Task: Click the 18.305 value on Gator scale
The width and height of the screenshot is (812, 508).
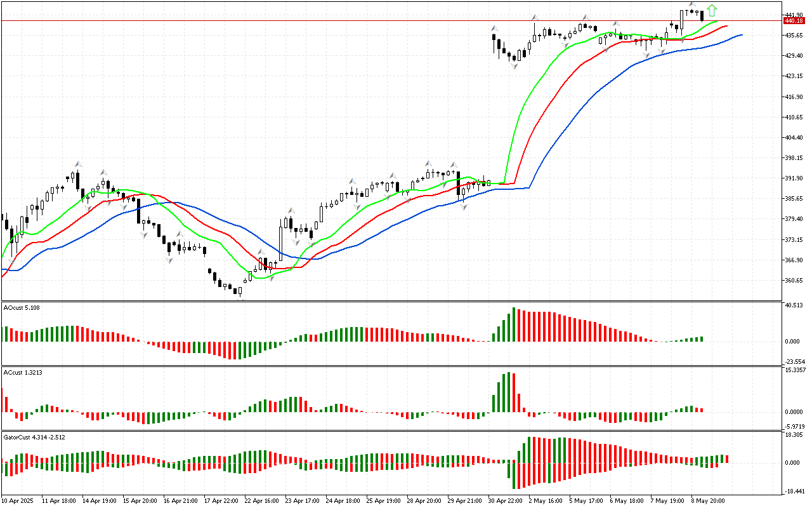Action: point(795,435)
